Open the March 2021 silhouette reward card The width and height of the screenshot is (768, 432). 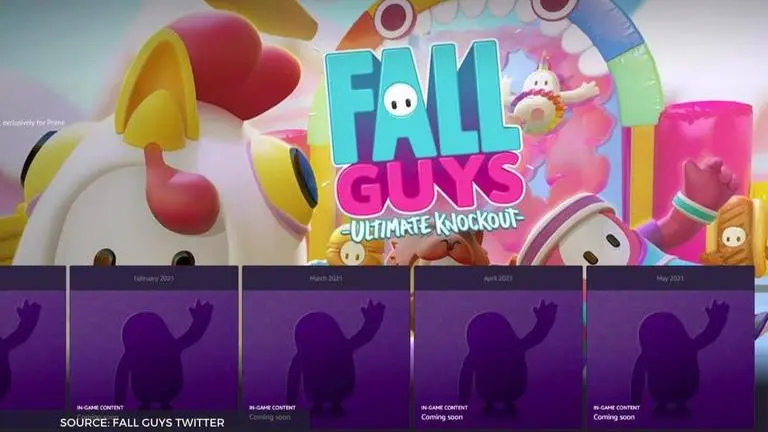click(326, 348)
